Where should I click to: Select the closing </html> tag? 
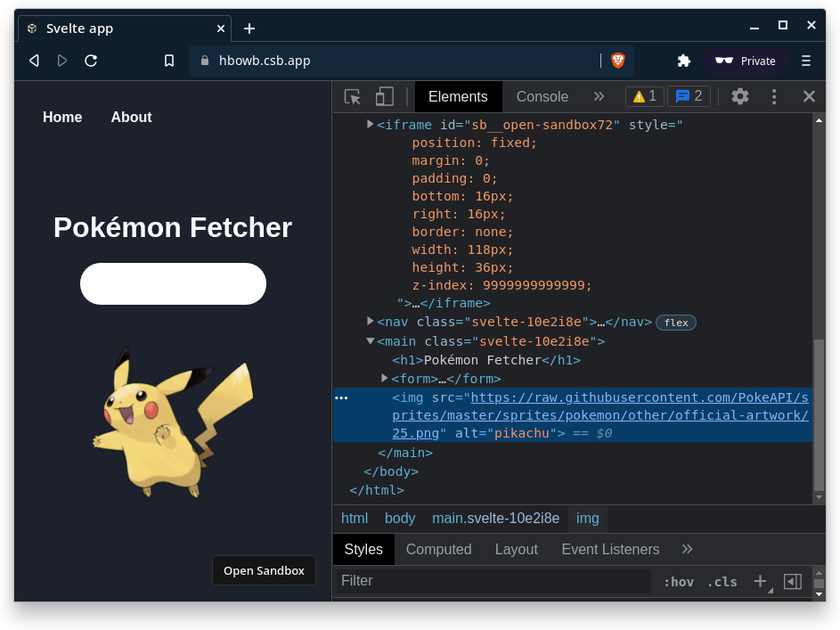(377, 491)
